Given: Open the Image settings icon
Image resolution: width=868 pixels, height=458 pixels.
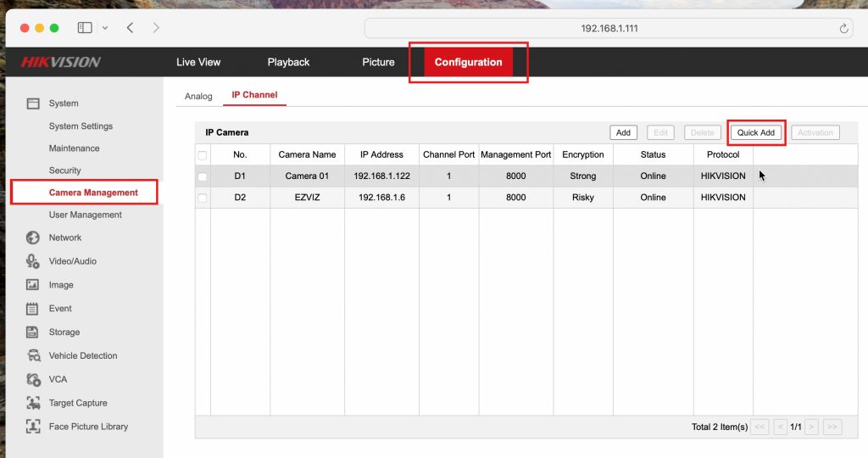Looking at the screenshot, I should click(x=33, y=285).
